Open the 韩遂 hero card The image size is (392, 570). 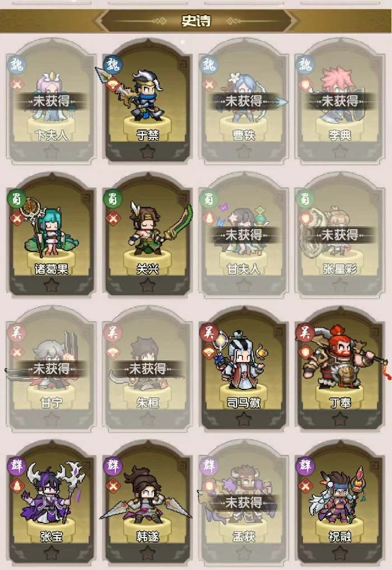click(147, 501)
